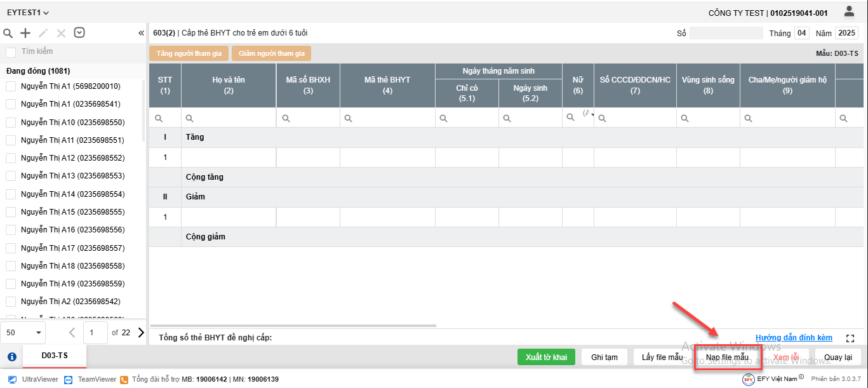Tick the select-all checkbox beside Tìm kiếm
Image resolution: width=868 pixels, height=388 pixels.
[11, 51]
